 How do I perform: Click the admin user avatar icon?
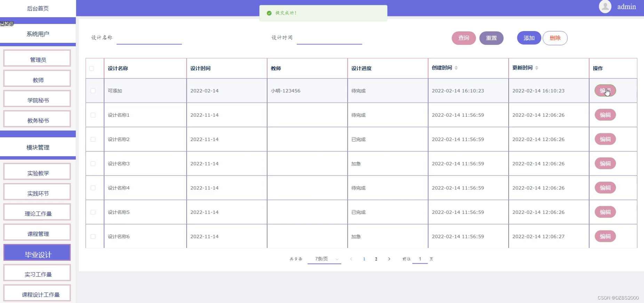[x=605, y=7]
